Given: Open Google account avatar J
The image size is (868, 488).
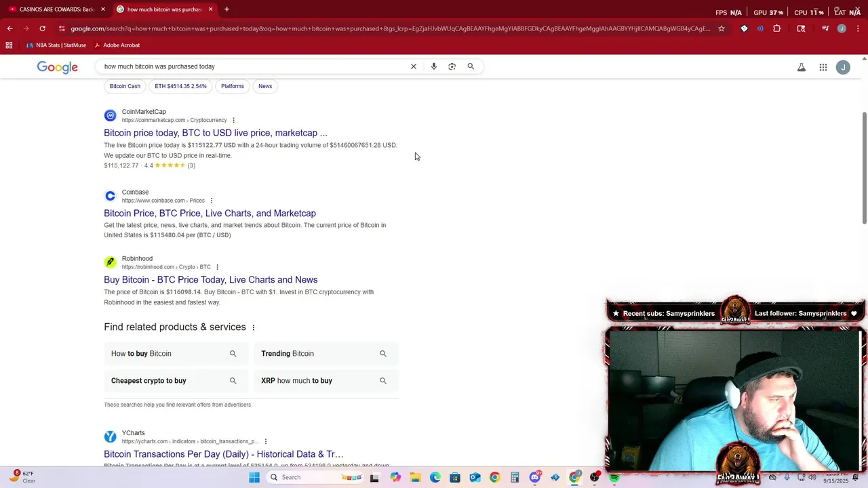Looking at the screenshot, I should [844, 67].
